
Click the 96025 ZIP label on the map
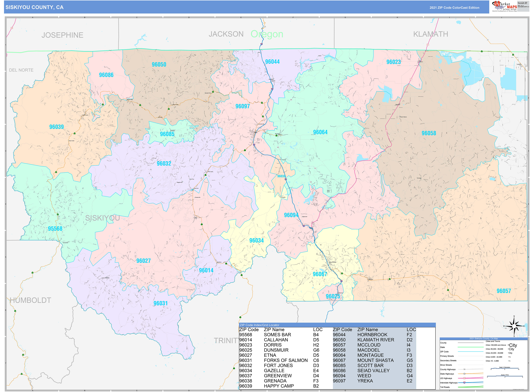pyautogui.click(x=333, y=296)
